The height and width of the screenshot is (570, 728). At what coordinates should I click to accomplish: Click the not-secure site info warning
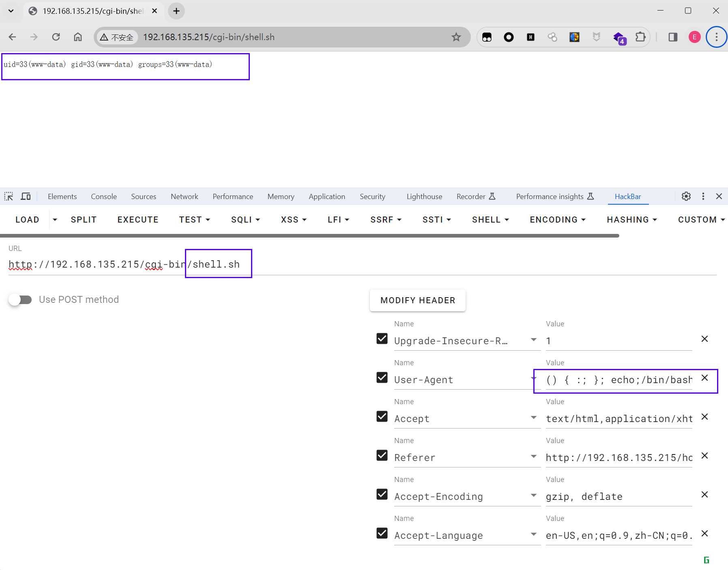click(117, 37)
